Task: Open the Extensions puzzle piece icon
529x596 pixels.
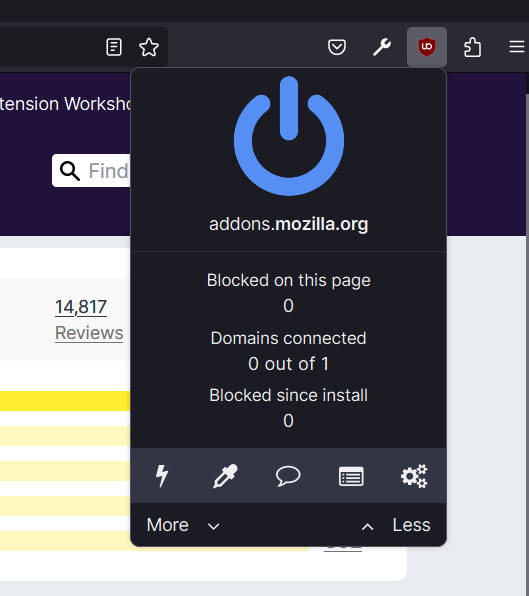Action: coord(472,47)
